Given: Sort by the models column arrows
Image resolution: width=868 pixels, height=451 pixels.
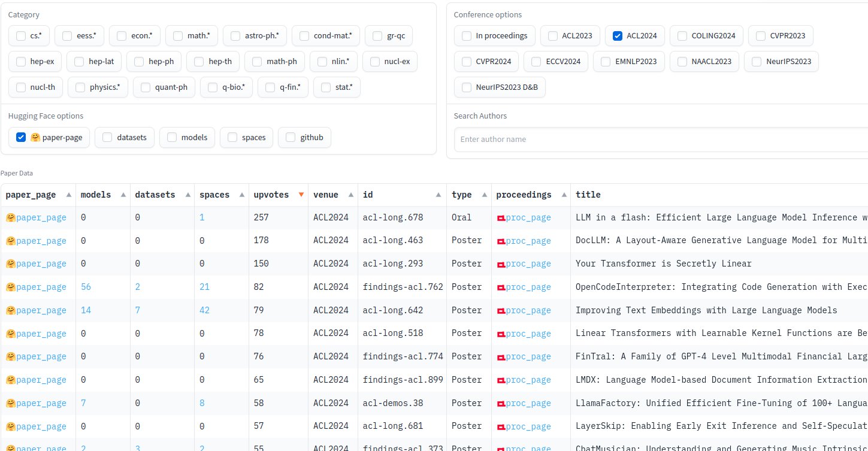Looking at the screenshot, I should click(x=123, y=195).
